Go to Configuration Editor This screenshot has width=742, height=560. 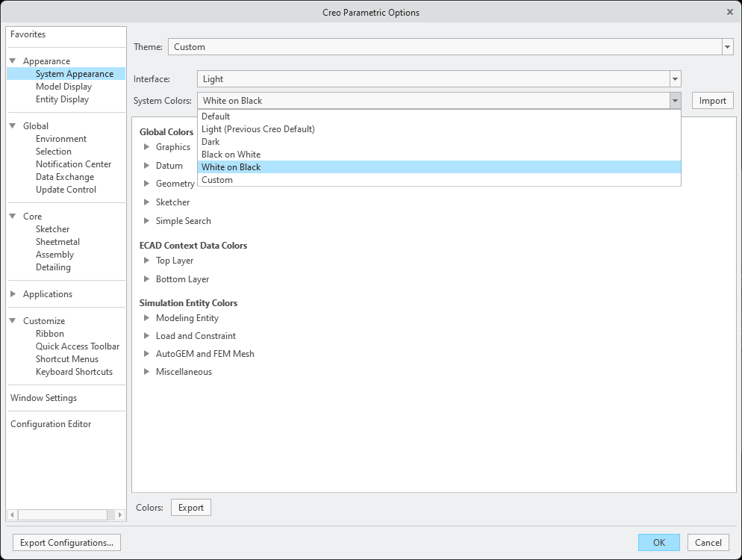pyautogui.click(x=51, y=424)
